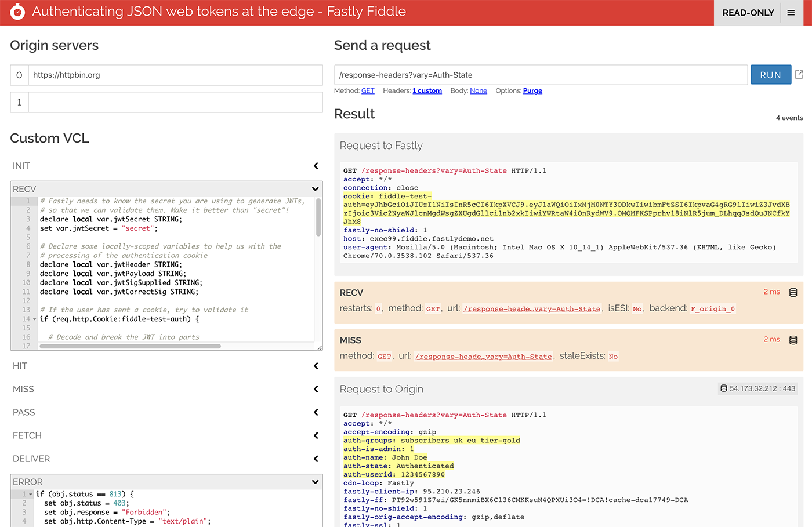The image size is (812, 527).
Task: Collapse the RECV VCL section
Action: 316,189
